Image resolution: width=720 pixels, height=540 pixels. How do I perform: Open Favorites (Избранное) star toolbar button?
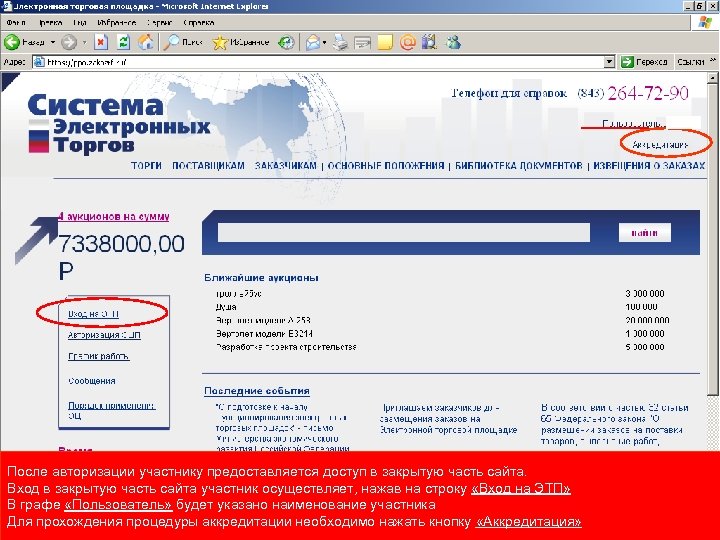(241, 42)
